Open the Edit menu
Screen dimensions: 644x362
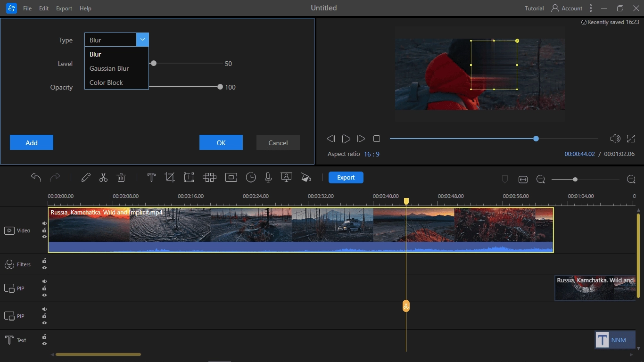pos(44,8)
